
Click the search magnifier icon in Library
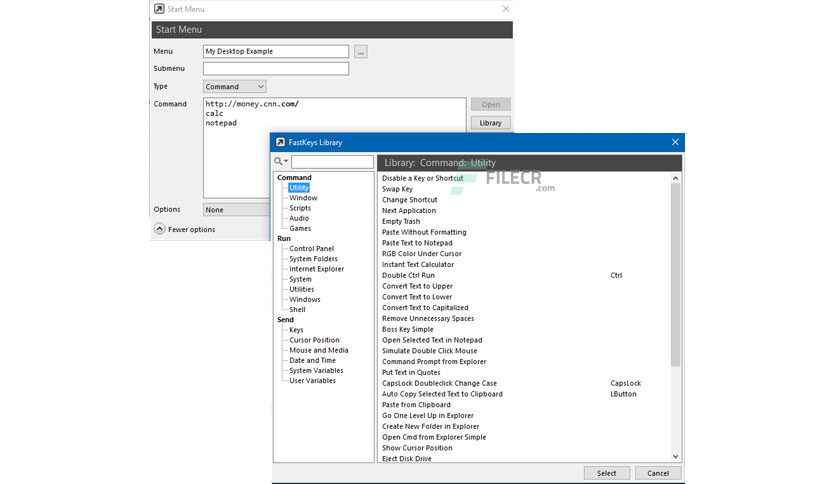coord(280,161)
